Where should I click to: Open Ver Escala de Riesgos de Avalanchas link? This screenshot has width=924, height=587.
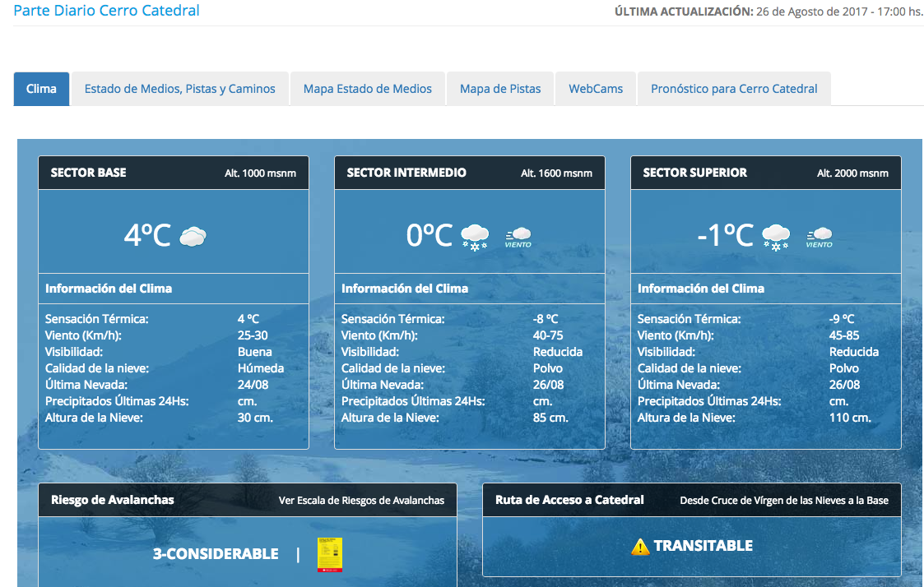click(x=361, y=501)
